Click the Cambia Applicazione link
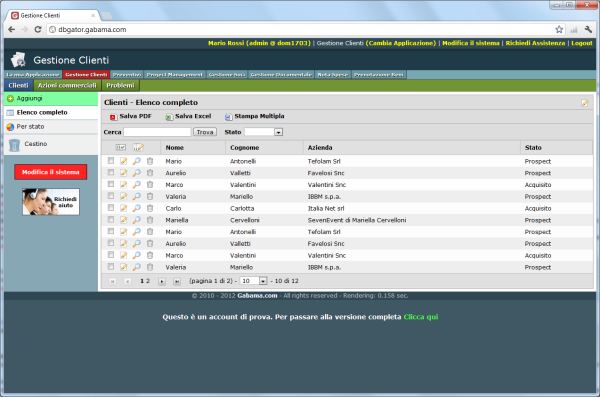The image size is (600, 397). [x=401, y=43]
